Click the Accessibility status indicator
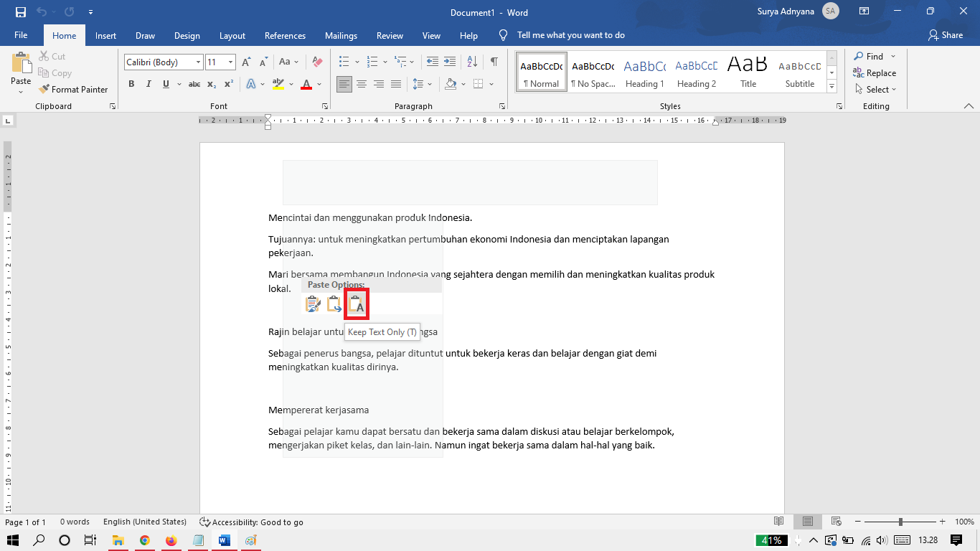980x551 pixels. (251, 522)
